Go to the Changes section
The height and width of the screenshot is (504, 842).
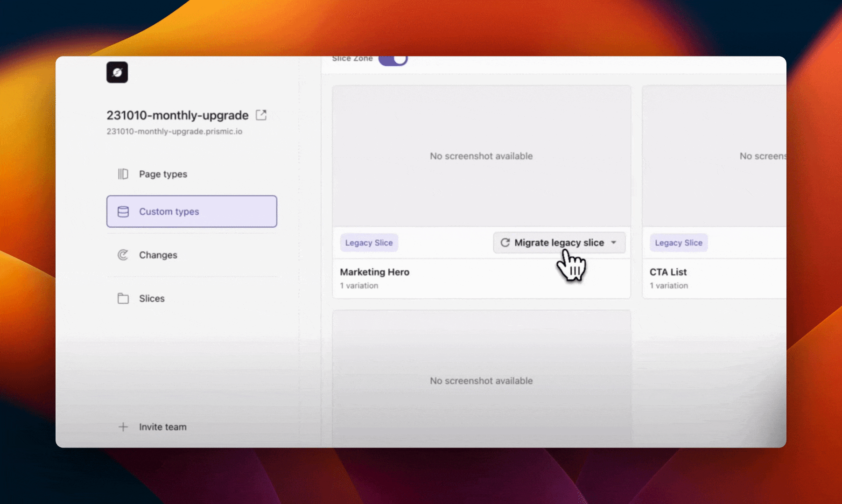(x=157, y=255)
